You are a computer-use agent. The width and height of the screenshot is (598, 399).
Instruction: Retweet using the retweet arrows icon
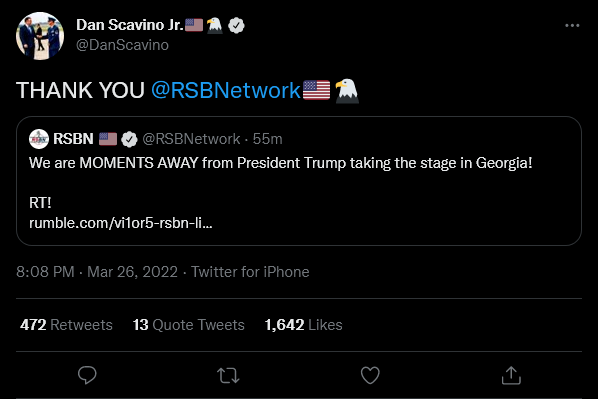228,375
